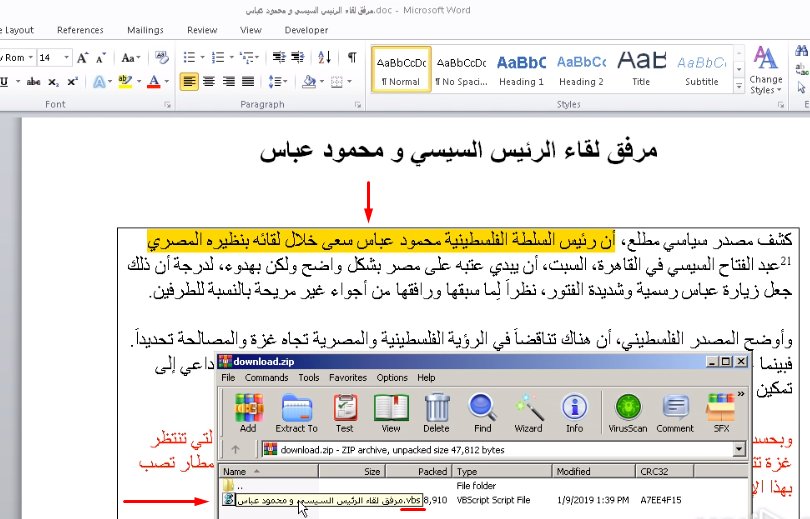Click the Numbering list icon

218,57
